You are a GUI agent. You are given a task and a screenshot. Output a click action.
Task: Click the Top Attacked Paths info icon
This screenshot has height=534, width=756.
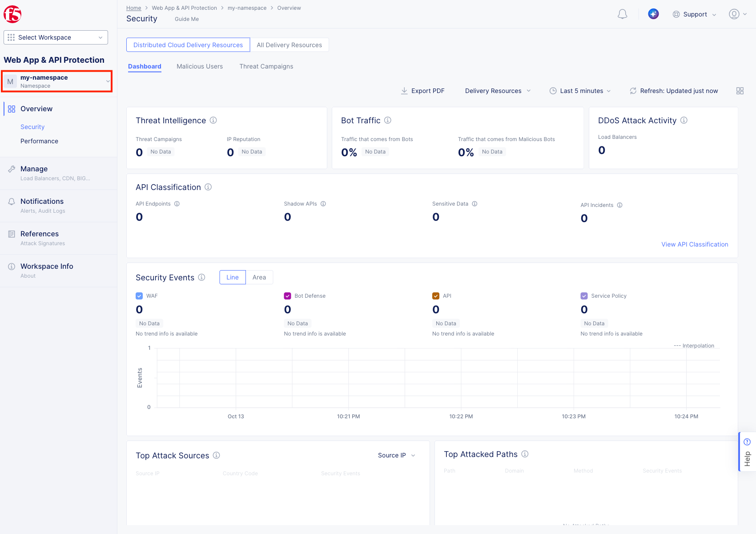525,454
